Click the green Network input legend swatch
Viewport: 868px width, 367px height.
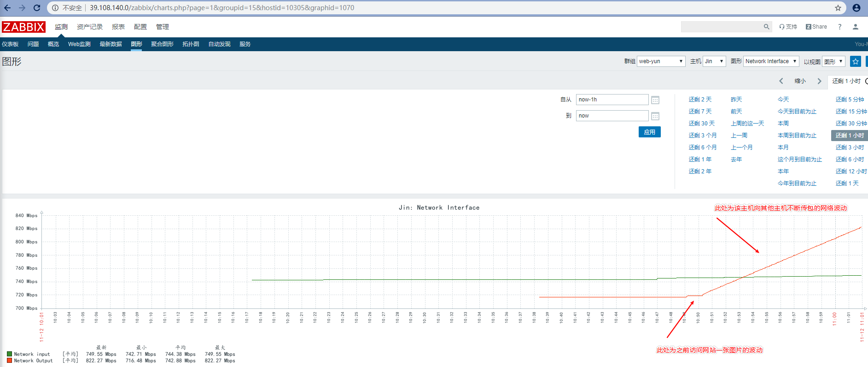(x=9, y=354)
